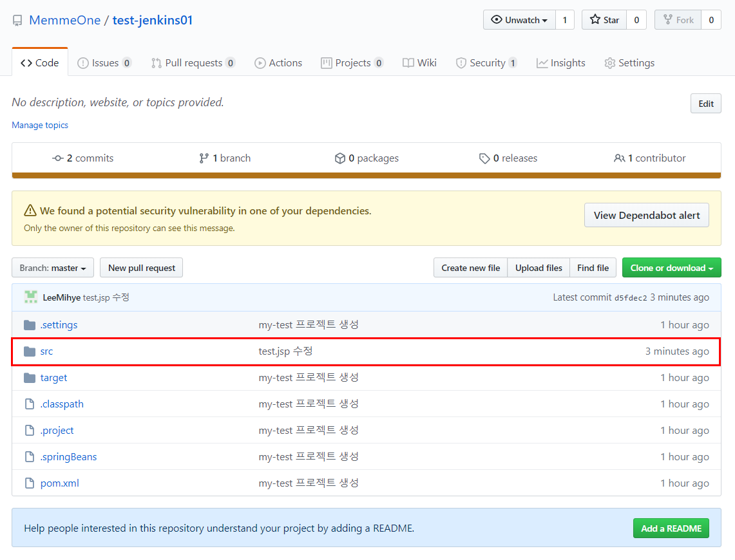Click the fork count 0 next to Fork
The height and width of the screenshot is (560, 735).
(x=711, y=20)
